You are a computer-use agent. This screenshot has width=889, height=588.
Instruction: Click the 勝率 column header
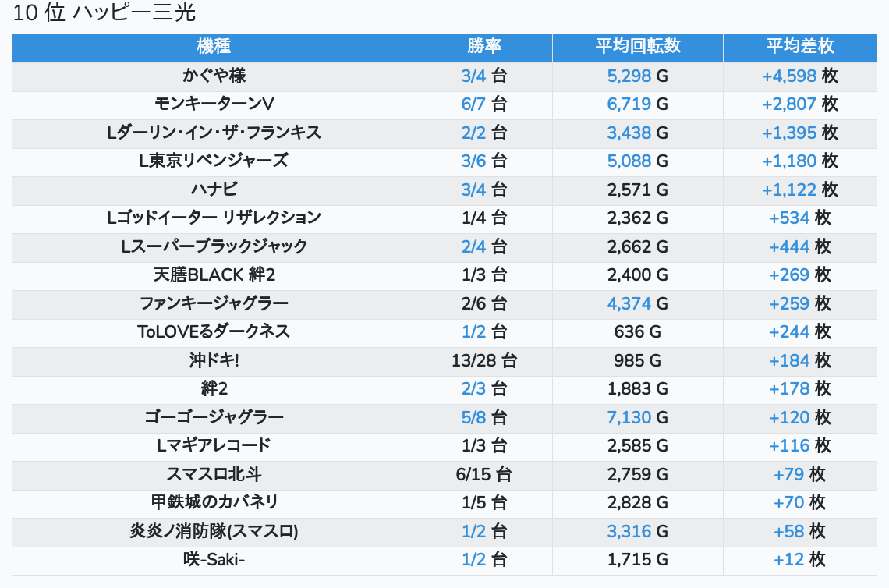click(x=483, y=47)
